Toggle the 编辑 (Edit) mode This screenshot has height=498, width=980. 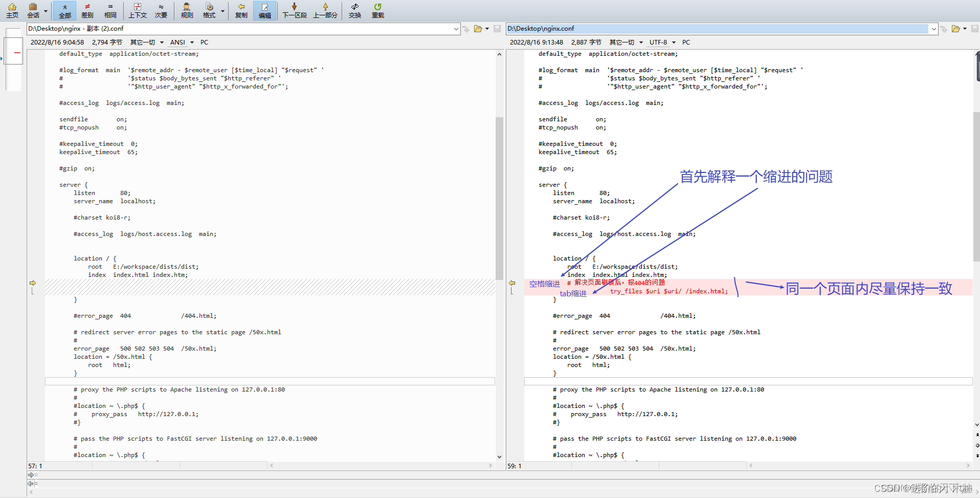click(265, 10)
